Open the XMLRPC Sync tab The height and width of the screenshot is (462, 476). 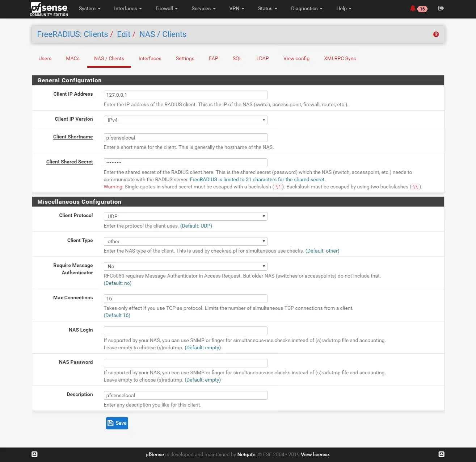(340, 58)
